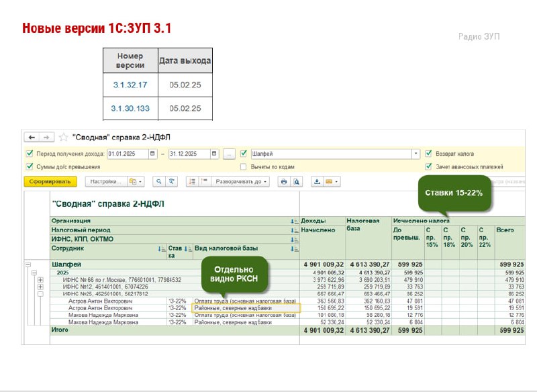This screenshot has height=392, width=537.
Task: Click sort icon on Организация header row
Action: click(x=294, y=221)
